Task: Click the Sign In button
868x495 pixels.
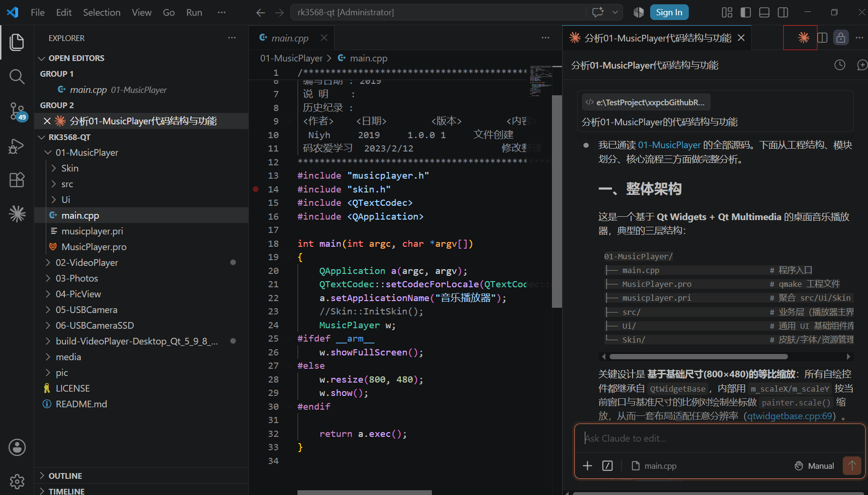Action: tap(669, 12)
